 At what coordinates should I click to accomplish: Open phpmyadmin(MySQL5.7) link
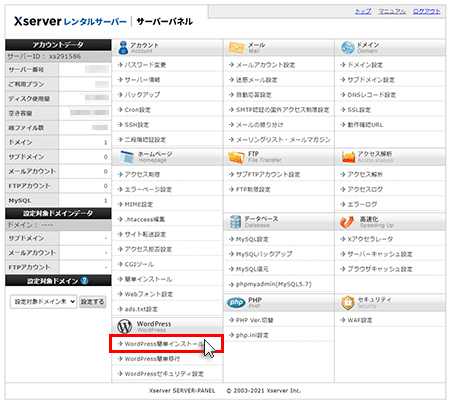(x=274, y=284)
